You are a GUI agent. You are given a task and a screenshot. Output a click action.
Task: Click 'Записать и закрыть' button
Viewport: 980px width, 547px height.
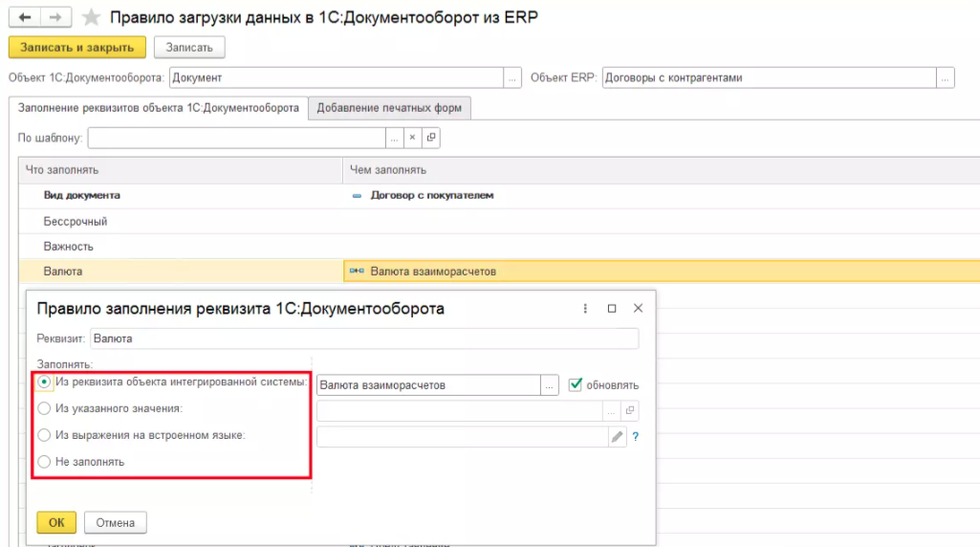(76, 48)
